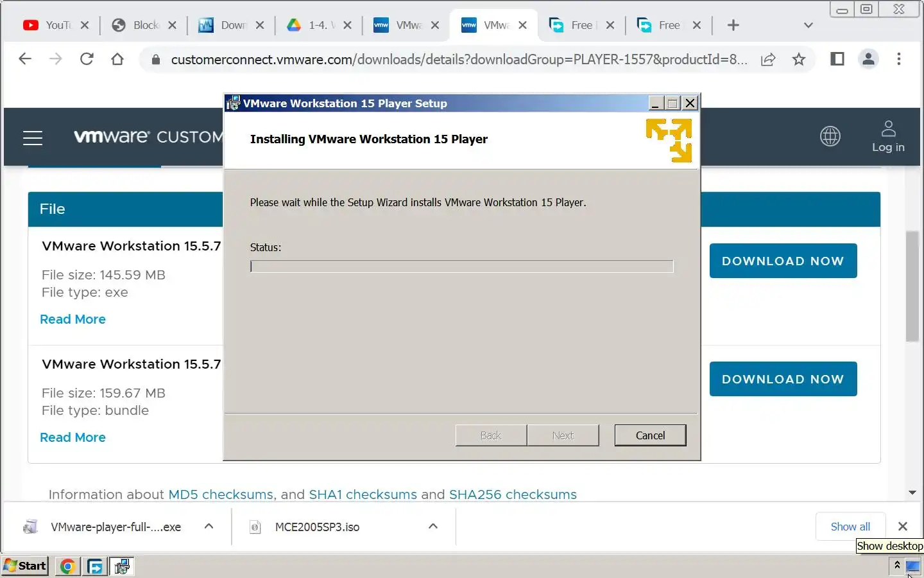Click the scroll down arrow of page
This screenshot has width=924, height=578.
coord(912,493)
